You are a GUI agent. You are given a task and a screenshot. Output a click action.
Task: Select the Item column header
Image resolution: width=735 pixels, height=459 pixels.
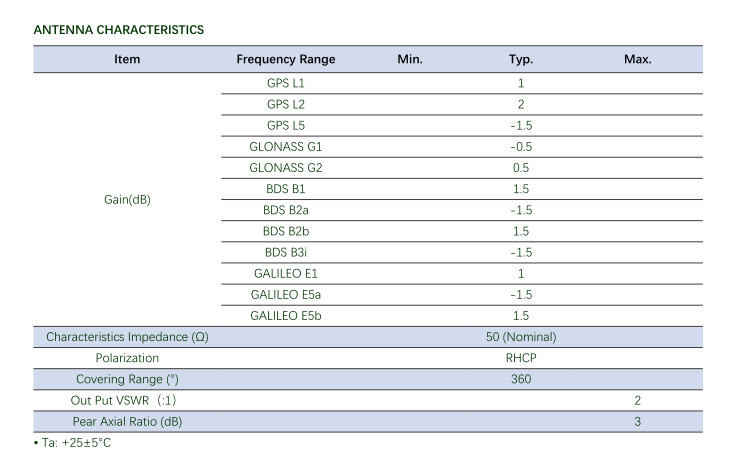point(127,59)
